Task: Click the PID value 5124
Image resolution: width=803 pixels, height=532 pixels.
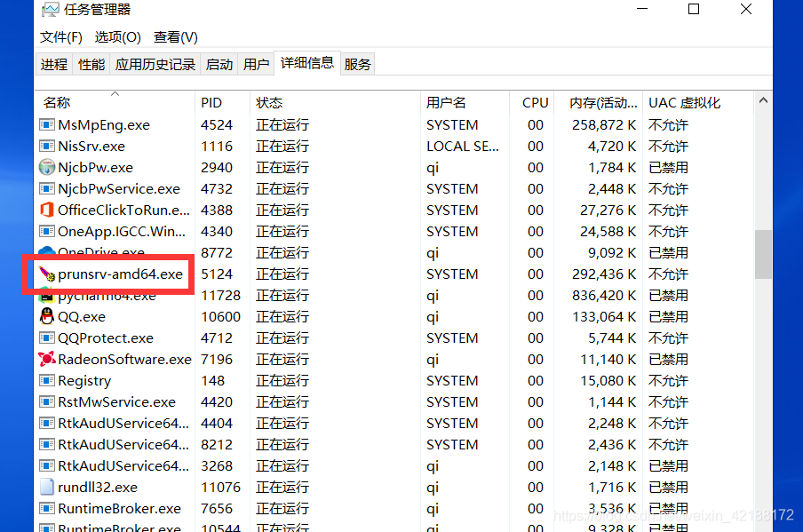Action: click(217, 274)
